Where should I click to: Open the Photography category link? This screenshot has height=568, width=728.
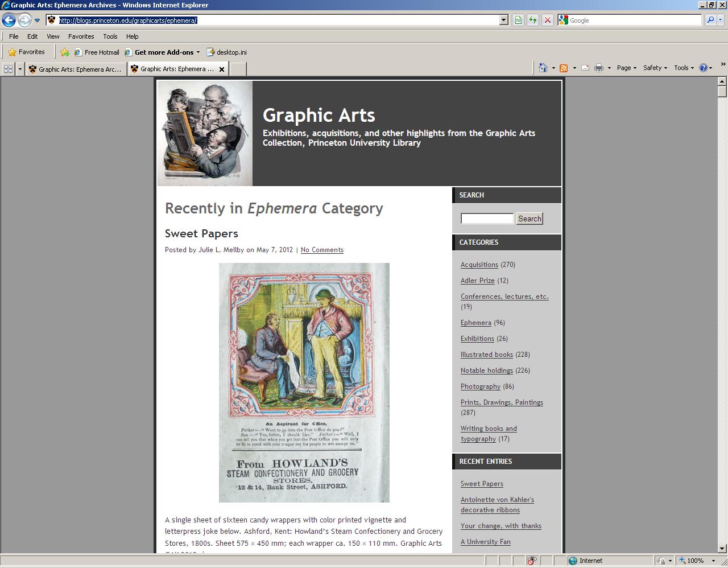[x=481, y=386]
